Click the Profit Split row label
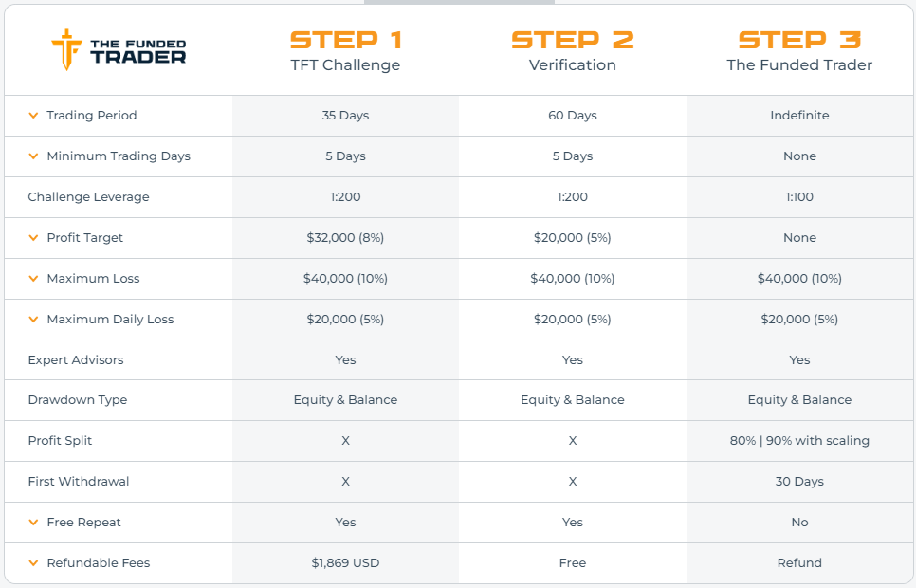 click(60, 441)
